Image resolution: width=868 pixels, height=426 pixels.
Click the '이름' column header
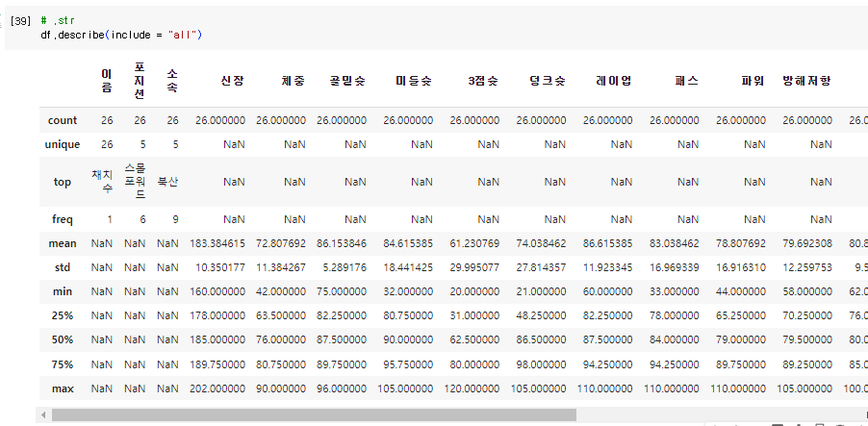coord(107,81)
